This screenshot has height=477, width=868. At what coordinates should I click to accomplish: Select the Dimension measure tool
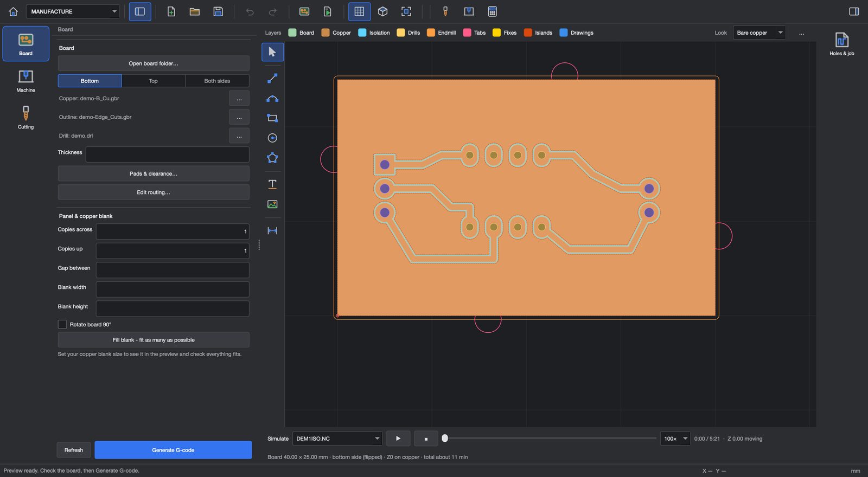tap(272, 231)
